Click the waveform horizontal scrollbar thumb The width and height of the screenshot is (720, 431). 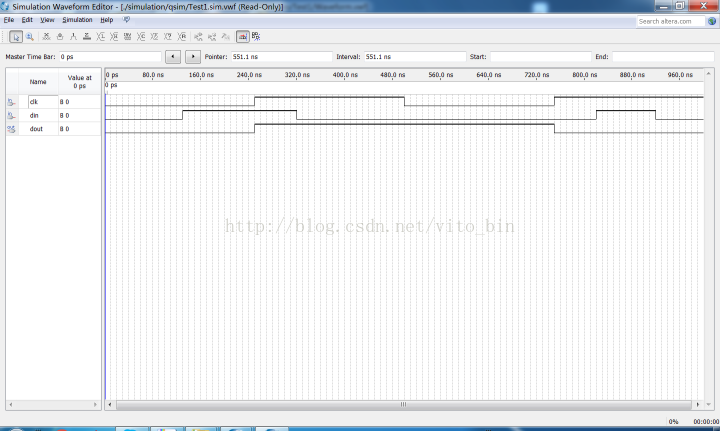click(x=404, y=404)
